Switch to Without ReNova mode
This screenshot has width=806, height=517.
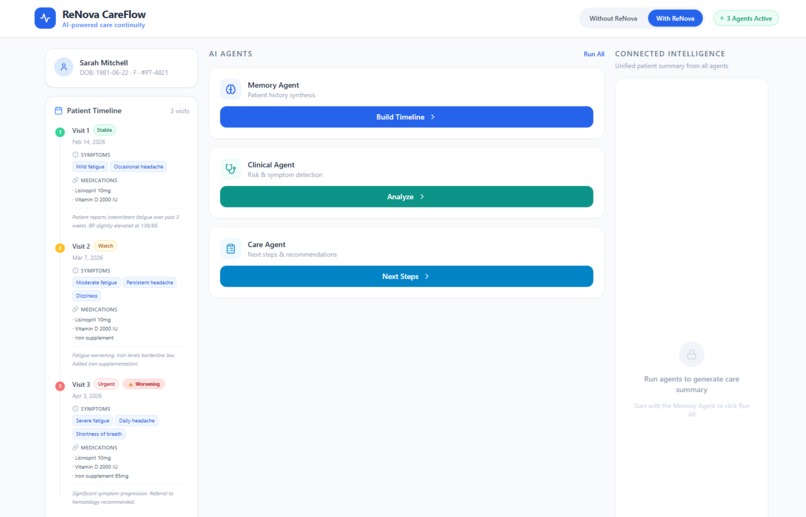[613, 19]
